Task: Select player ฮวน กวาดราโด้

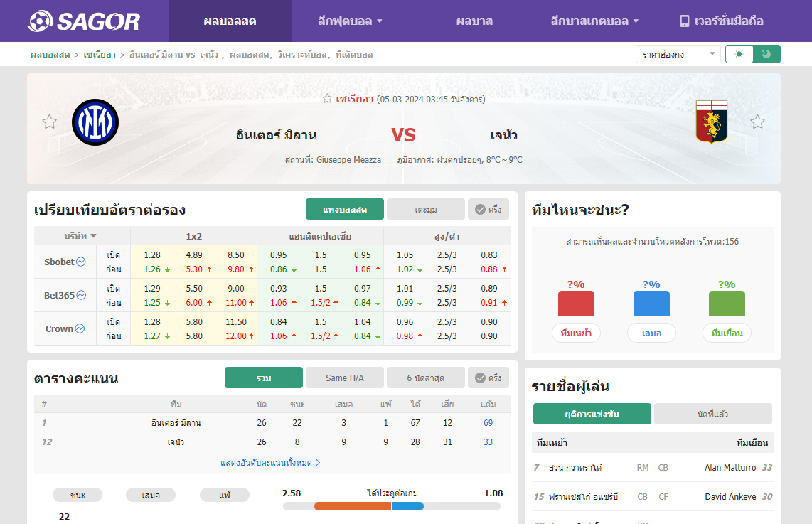Action: pos(575,468)
